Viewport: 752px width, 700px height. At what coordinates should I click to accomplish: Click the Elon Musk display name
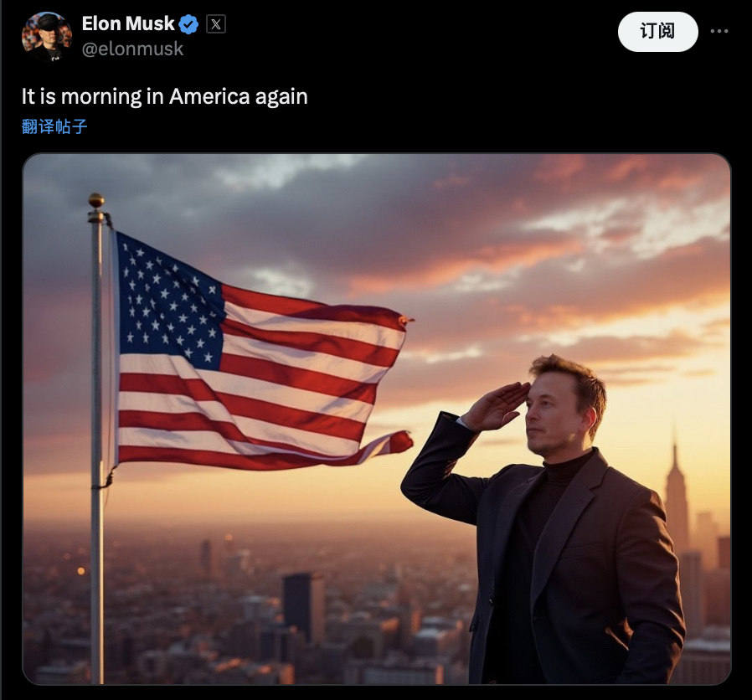coord(128,23)
